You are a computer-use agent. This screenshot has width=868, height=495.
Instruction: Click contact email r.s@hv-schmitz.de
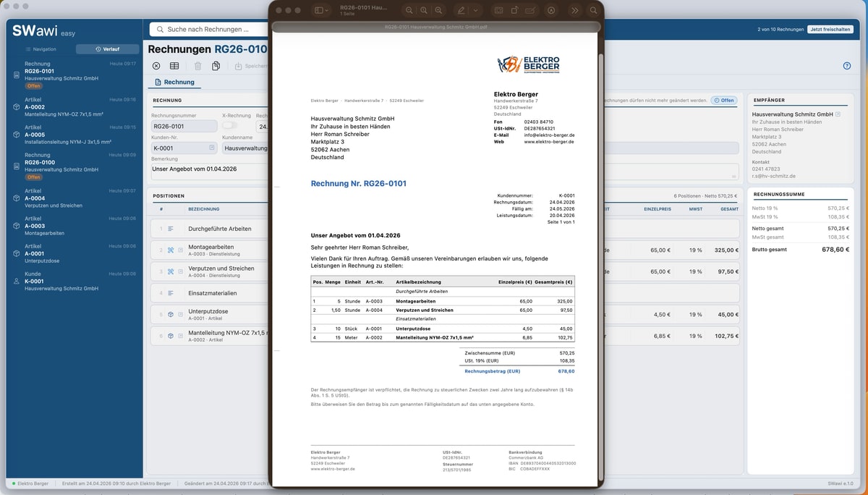pos(774,176)
